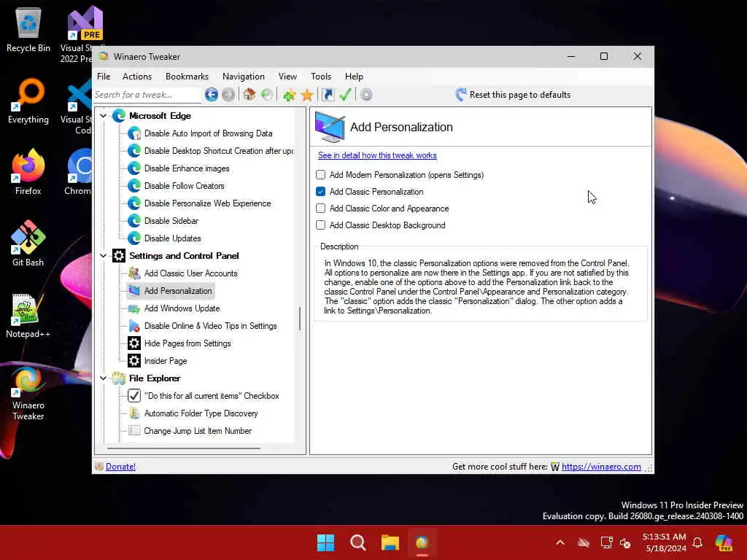Click the File Explorer category folder icon
Viewport: 747px width, 560px height.
[x=119, y=378]
